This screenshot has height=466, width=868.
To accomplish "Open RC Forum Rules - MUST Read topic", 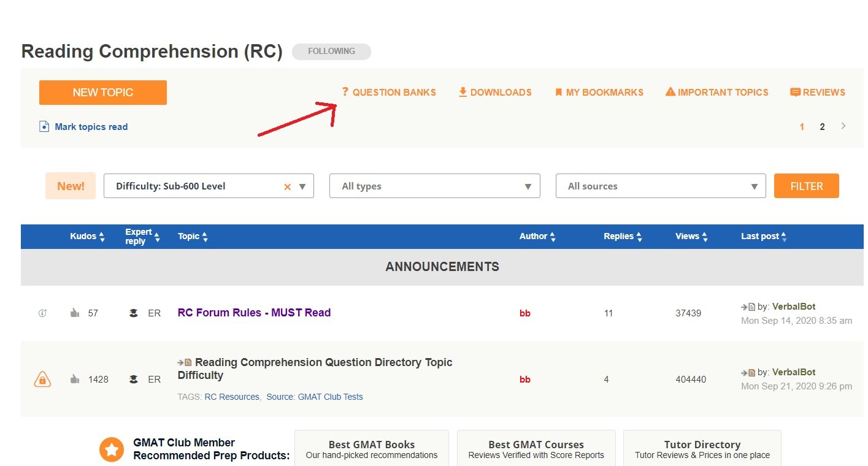I will (x=254, y=313).
